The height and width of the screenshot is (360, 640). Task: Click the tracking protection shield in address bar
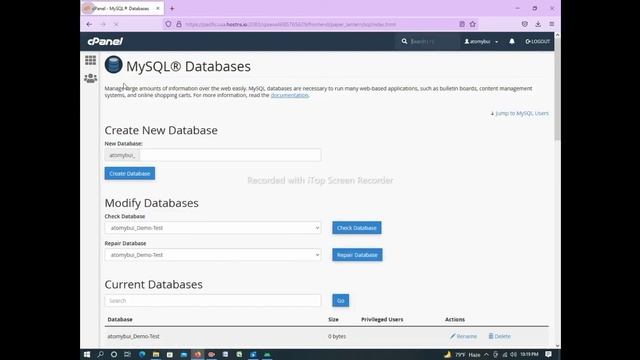tap(168, 24)
